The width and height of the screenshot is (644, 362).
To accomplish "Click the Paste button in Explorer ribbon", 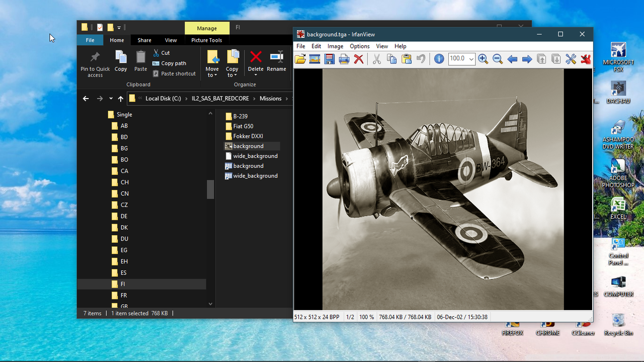I will pos(141,61).
